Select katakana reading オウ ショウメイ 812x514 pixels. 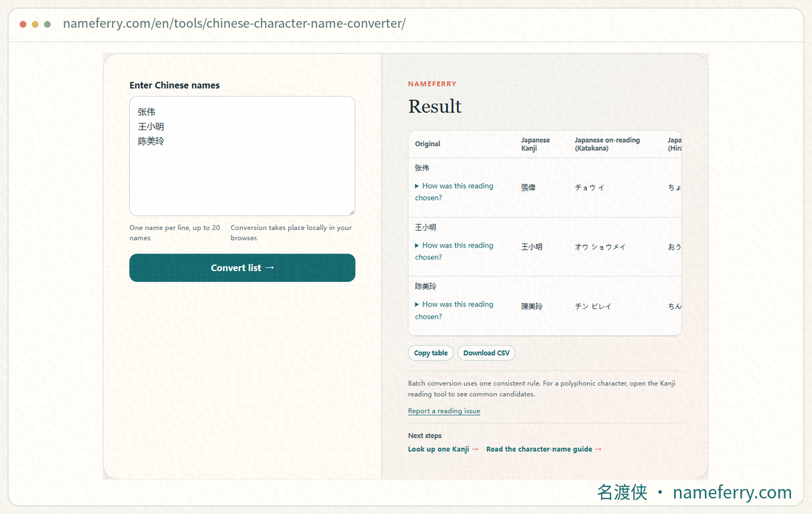click(x=600, y=247)
